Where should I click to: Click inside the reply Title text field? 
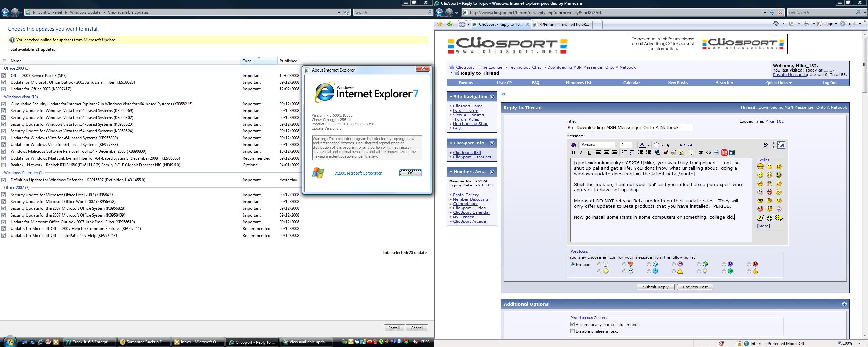629,128
